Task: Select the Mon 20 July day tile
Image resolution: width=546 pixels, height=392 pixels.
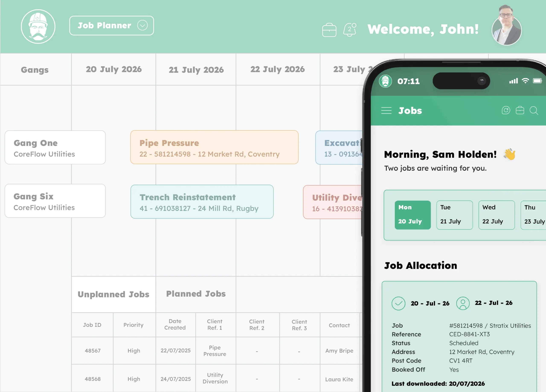Action: click(x=413, y=215)
